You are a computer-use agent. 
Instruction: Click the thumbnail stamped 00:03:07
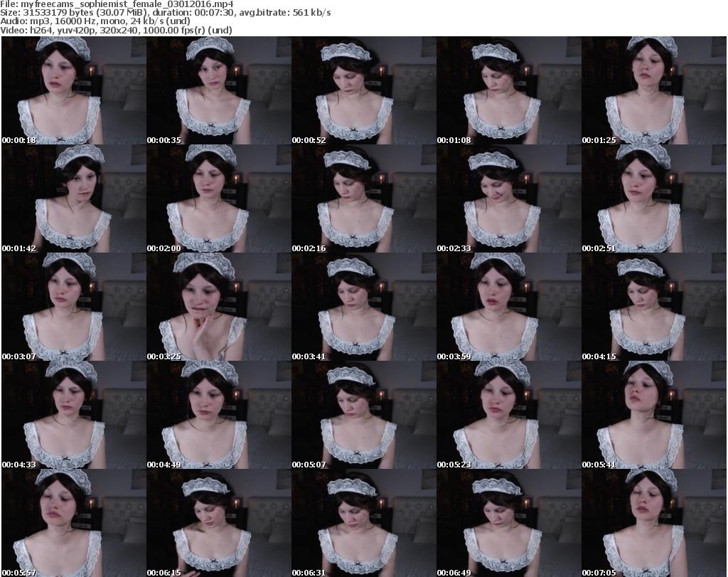tap(74, 307)
